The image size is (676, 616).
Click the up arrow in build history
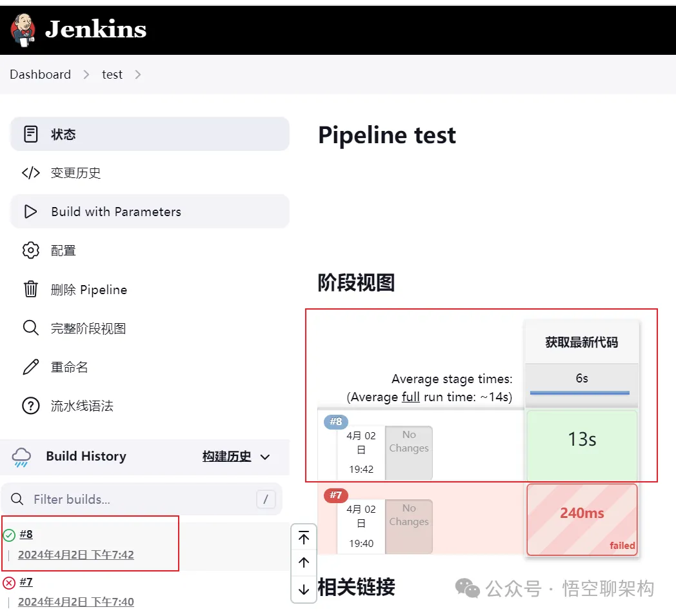pos(304,563)
